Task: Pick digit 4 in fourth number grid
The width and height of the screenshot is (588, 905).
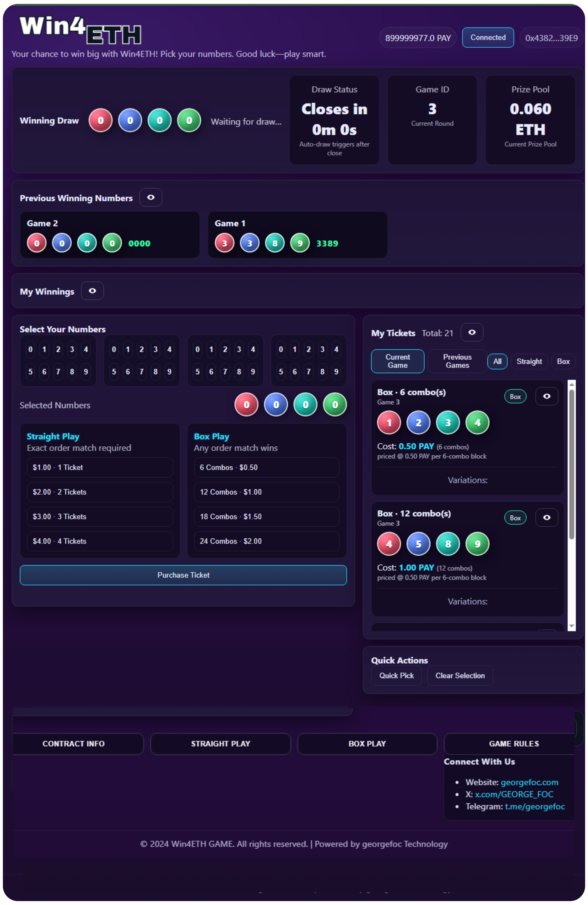Action: click(336, 349)
